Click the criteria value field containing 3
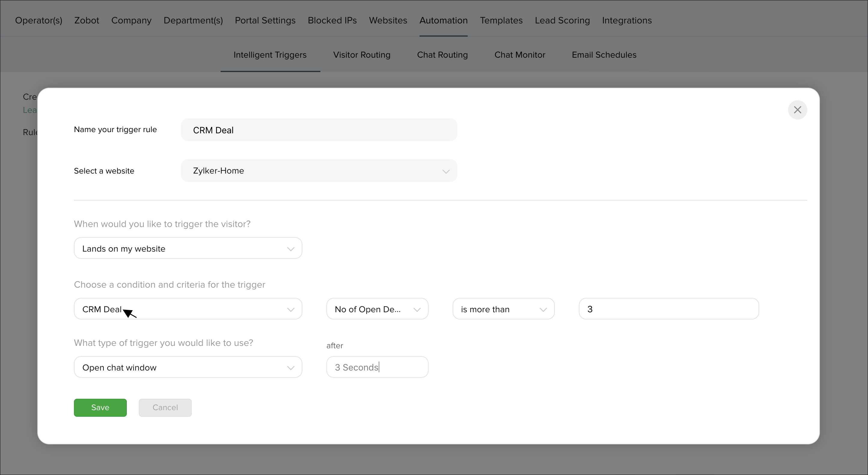868x475 pixels. tap(668, 309)
